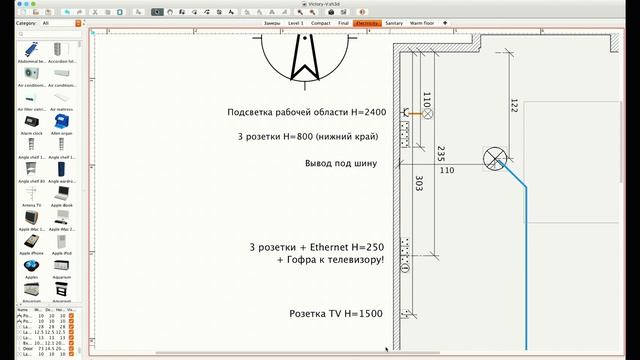Viewport: 640px width, 360px height.
Task: Click the first text size toolbar button
Action: coord(247,12)
